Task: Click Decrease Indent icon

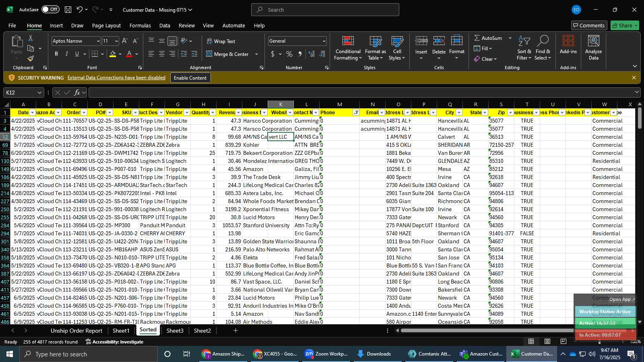Action: [x=184, y=54]
